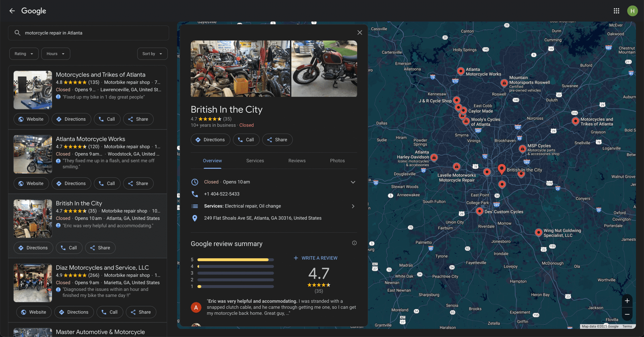Click the 1-star rating bar
The height and width of the screenshot is (337, 644).
235,287
